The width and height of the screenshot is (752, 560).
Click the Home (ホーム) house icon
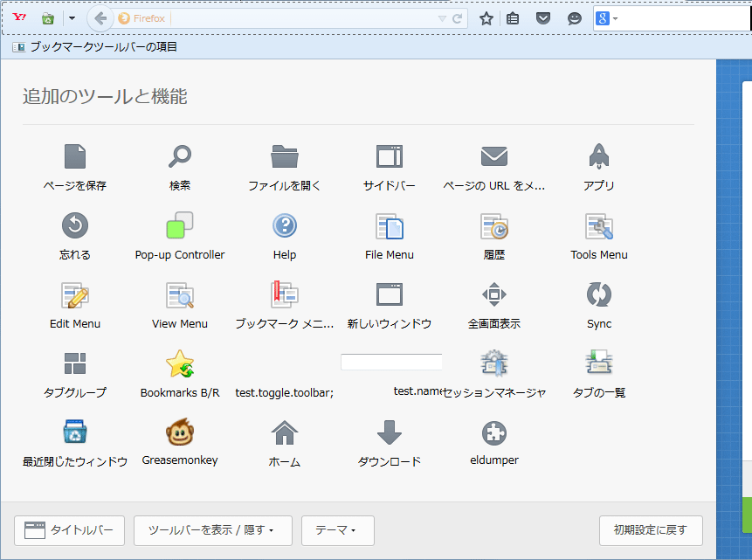point(285,432)
